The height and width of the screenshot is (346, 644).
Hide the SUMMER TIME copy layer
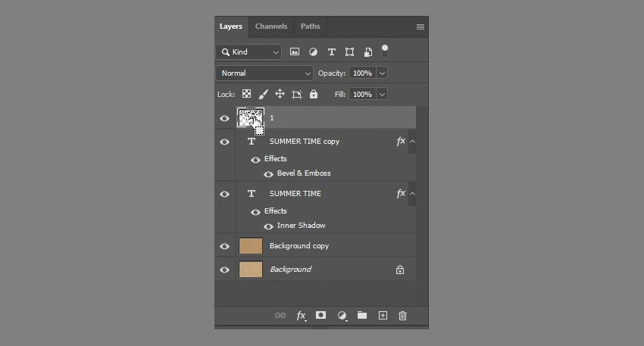(224, 142)
